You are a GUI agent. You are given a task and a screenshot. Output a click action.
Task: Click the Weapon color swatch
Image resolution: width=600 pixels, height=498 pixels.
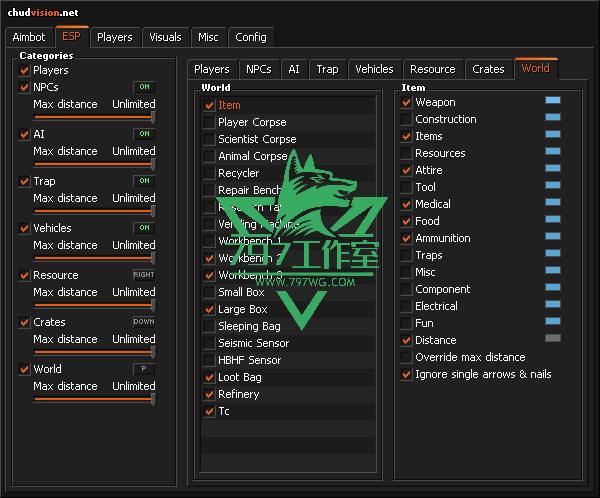point(552,101)
